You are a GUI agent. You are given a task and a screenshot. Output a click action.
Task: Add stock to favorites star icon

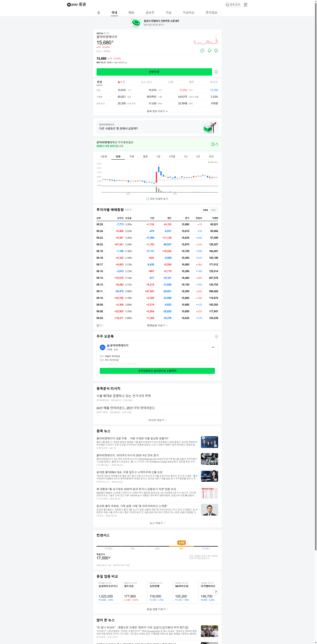[216, 51]
